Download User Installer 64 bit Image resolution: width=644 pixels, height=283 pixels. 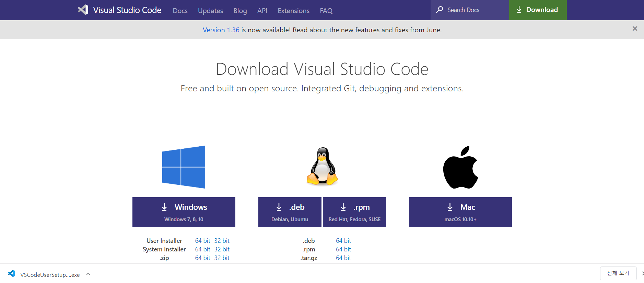click(202, 241)
